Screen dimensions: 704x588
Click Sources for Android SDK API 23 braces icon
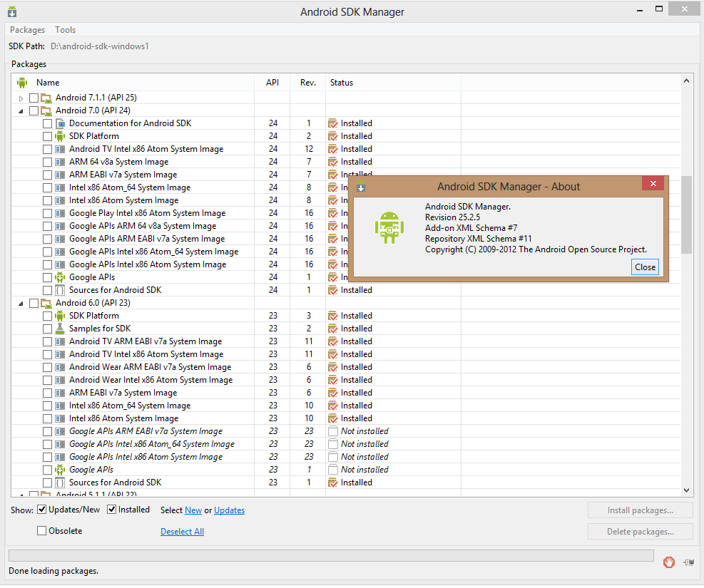coord(60,483)
